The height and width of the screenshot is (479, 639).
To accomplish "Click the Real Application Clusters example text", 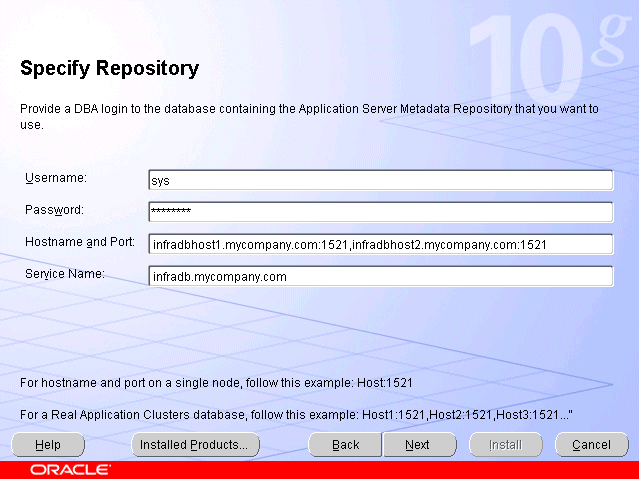I will click(296, 415).
